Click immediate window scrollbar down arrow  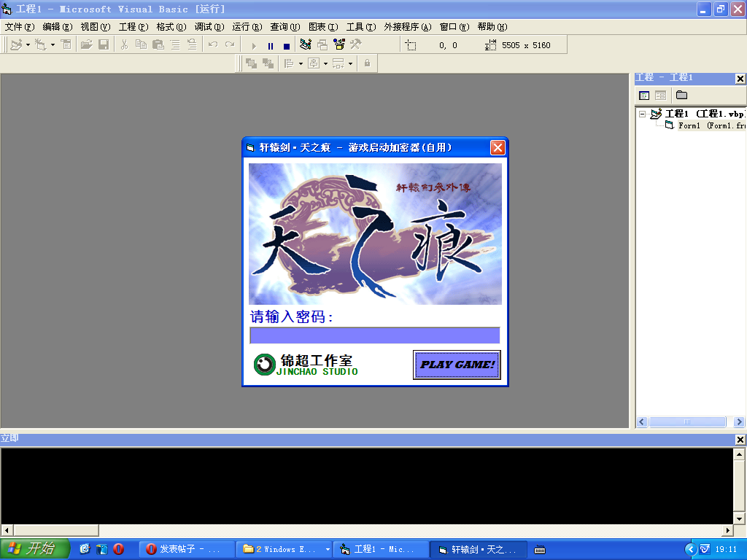click(x=739, y=518)
